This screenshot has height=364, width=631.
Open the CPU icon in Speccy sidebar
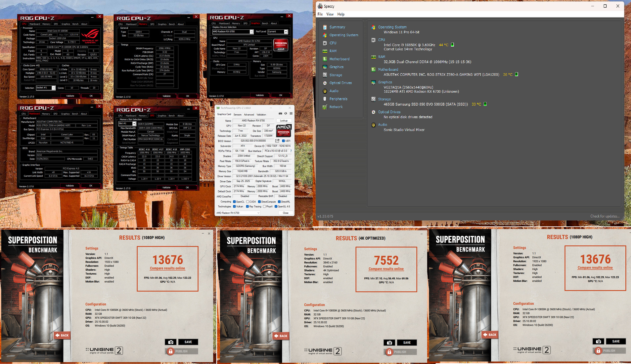pyautogui.click(x=325, y=43)
